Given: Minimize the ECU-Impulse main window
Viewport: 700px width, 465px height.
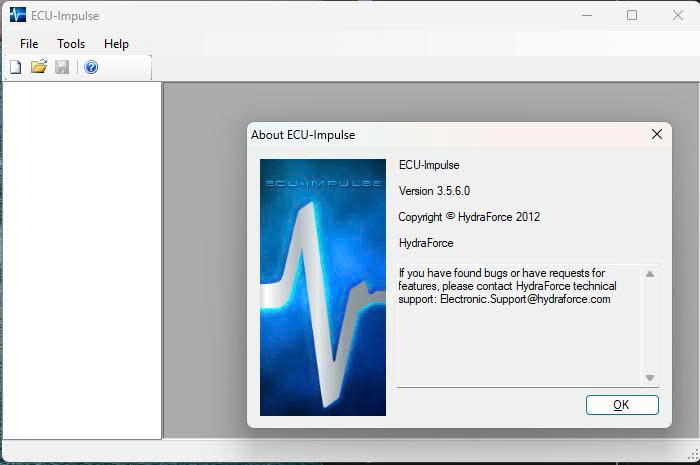Looking at the screenshot, I should click(587, 15).
